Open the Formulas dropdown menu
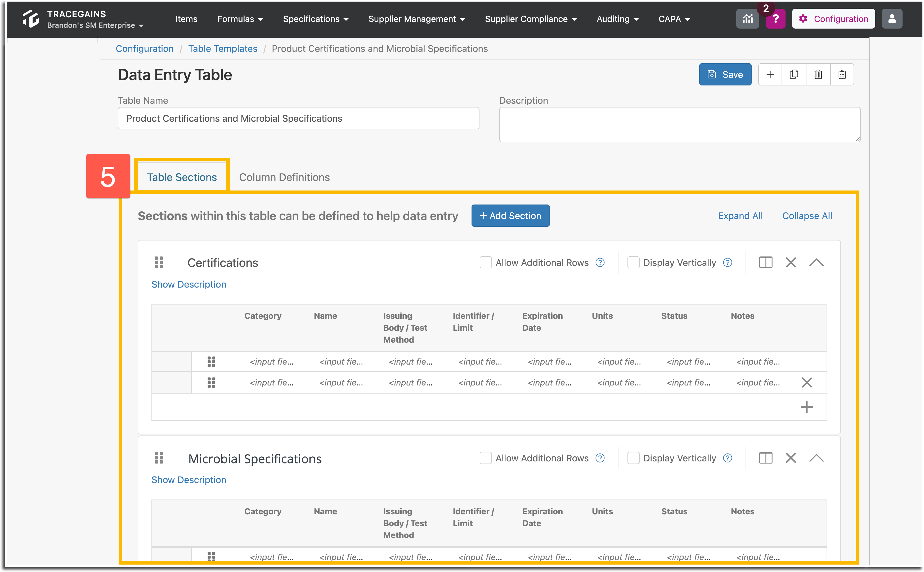Screen dimensions: 924x572 (x=240, y=19)
